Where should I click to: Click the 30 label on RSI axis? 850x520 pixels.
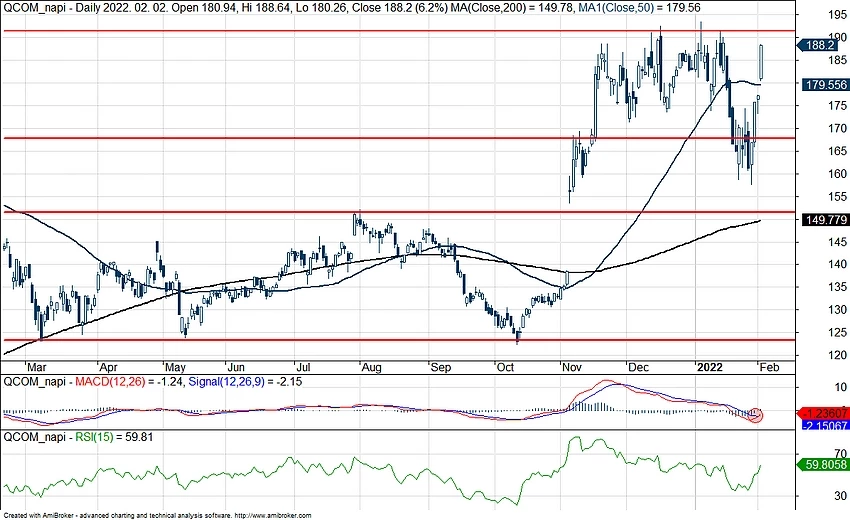point(841,496)
